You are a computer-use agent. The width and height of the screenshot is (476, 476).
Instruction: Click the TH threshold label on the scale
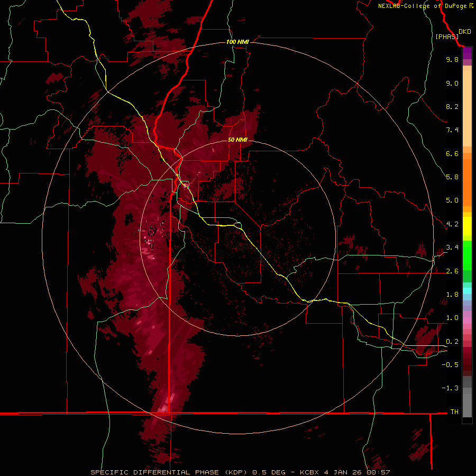[454, 412]
